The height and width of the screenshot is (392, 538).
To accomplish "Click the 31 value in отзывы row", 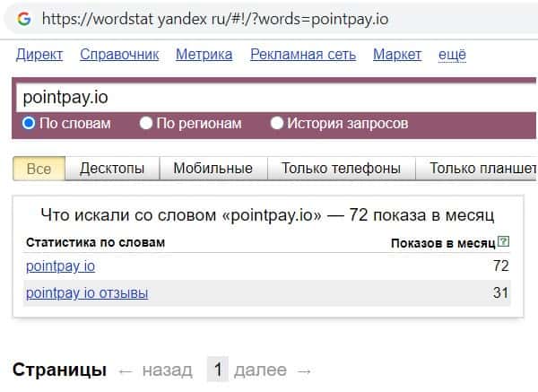I will (x=501, y=292).
